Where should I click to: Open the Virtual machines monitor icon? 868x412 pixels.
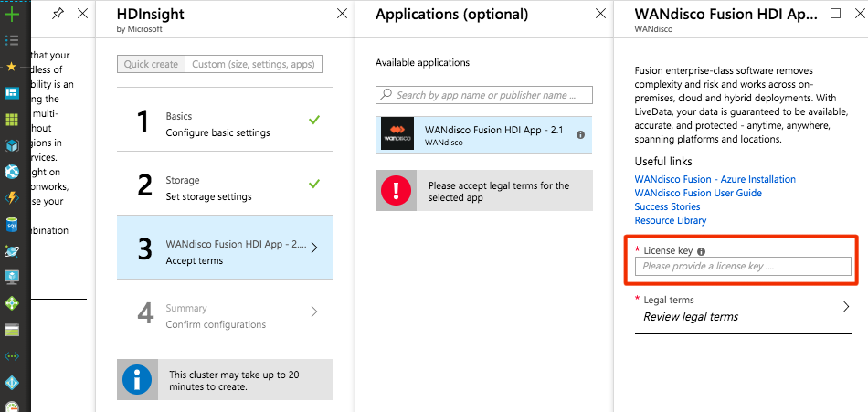(x=12, y=277)
